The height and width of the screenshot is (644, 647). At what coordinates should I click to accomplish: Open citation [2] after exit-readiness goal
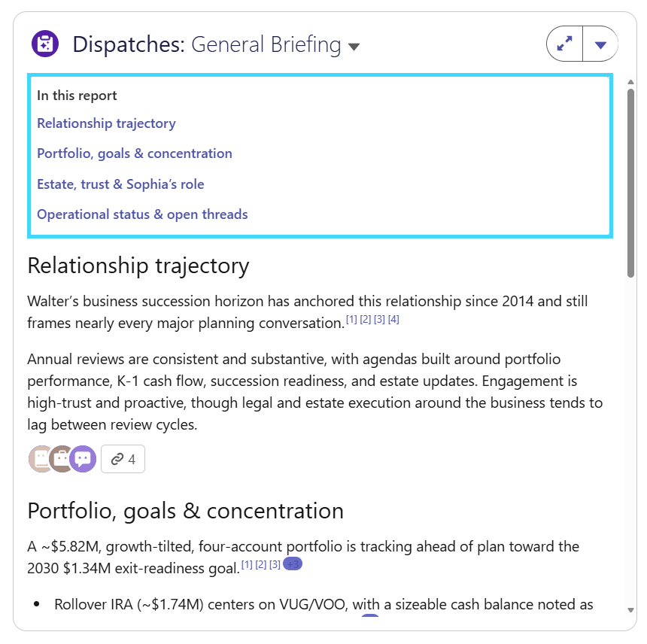pos(261,564)
